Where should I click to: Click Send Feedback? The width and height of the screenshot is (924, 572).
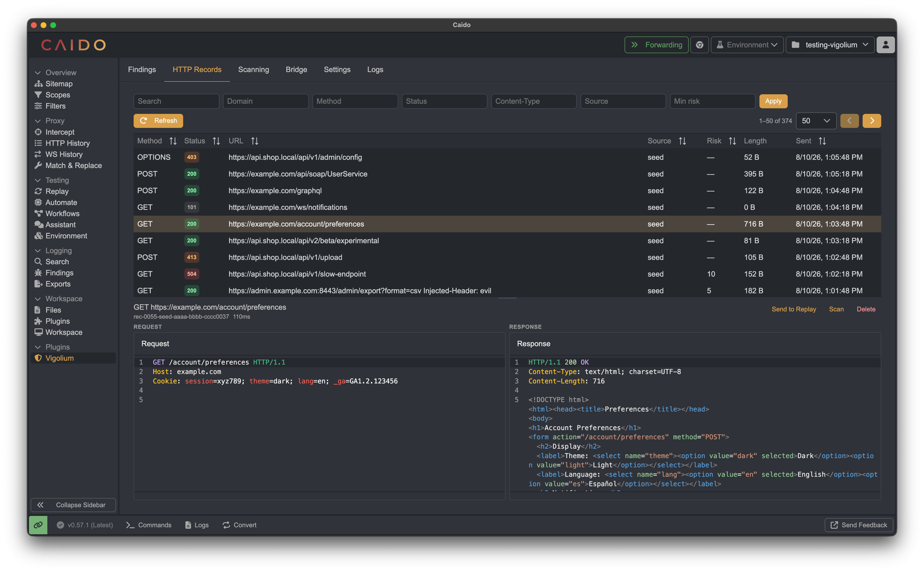[859, 525]
